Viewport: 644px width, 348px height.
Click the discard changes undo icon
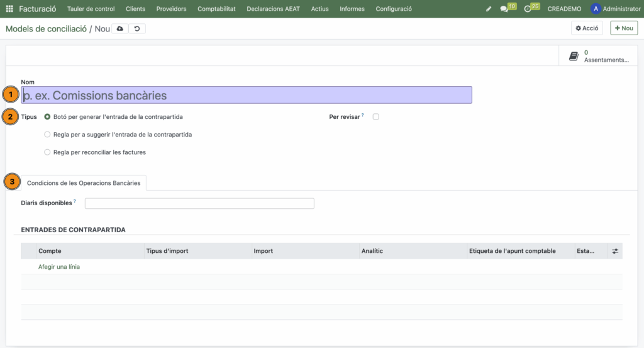137,29
